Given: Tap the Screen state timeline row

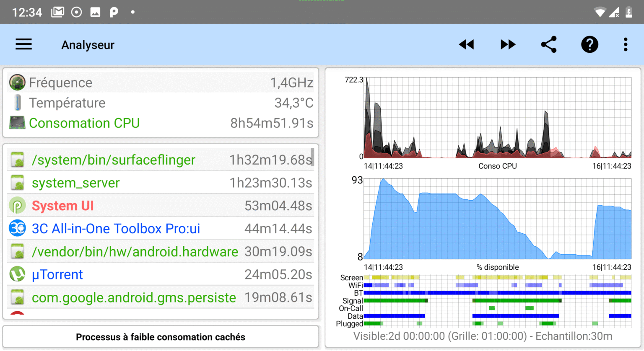Looking at the screenshot, I should coord(498,277).
